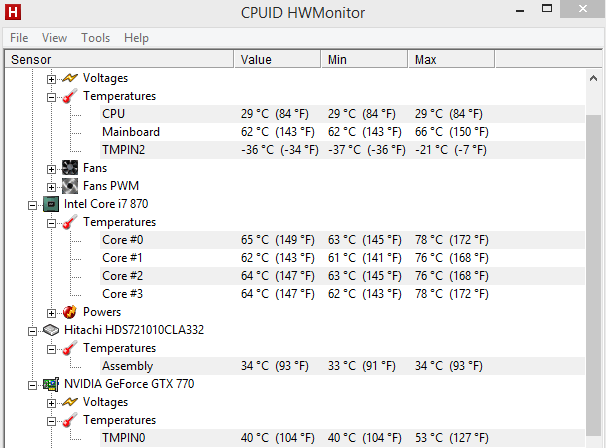Close the HWMonitor window
The height and width of the screenshot is (448, 606).
tap(583, 9)
